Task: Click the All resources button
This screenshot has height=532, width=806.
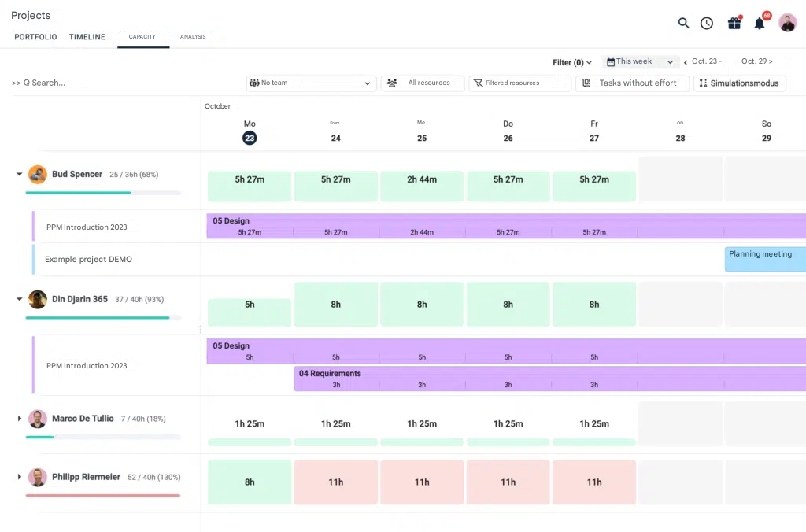Action: (x=422, y=83)
